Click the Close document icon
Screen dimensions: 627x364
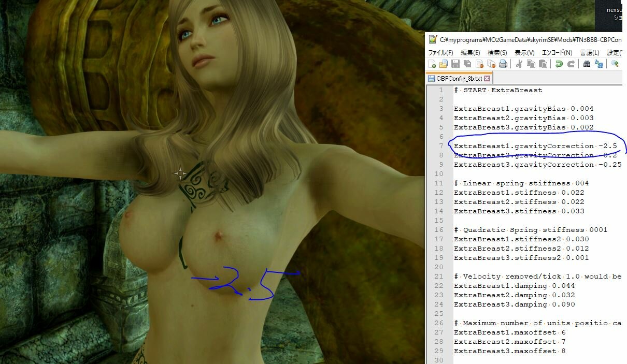coord(479,64)
